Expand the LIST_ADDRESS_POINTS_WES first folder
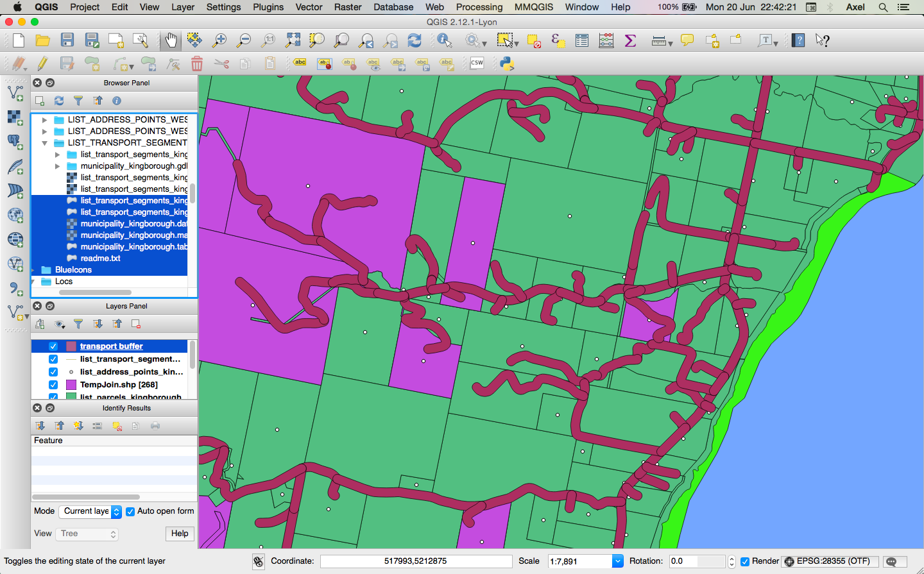This screenshot has height=574, width=924. coord(44,120)
